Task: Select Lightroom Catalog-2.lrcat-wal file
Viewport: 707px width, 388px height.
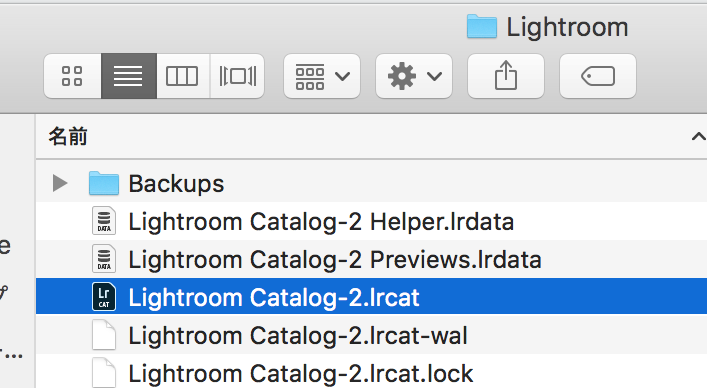Action: point(372,335)
